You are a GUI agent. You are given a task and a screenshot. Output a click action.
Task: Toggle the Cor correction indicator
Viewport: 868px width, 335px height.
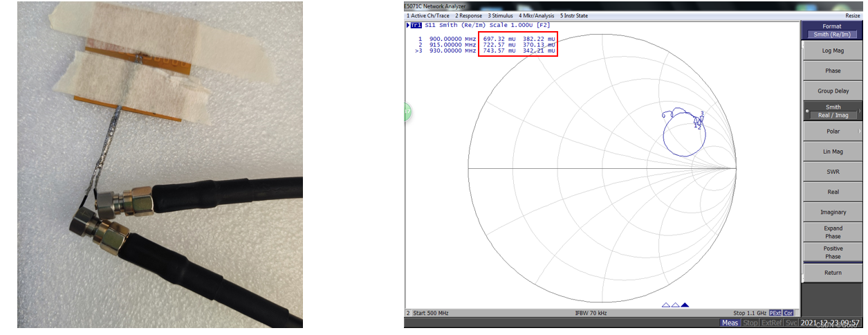pyautogui.click(x=788, y=314)
